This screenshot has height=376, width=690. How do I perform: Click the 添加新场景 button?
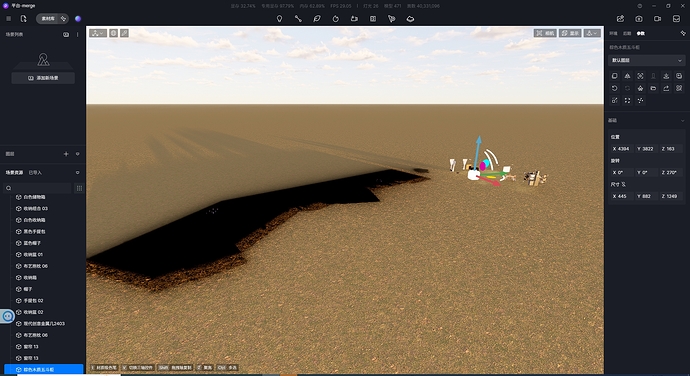click(43, 78)
